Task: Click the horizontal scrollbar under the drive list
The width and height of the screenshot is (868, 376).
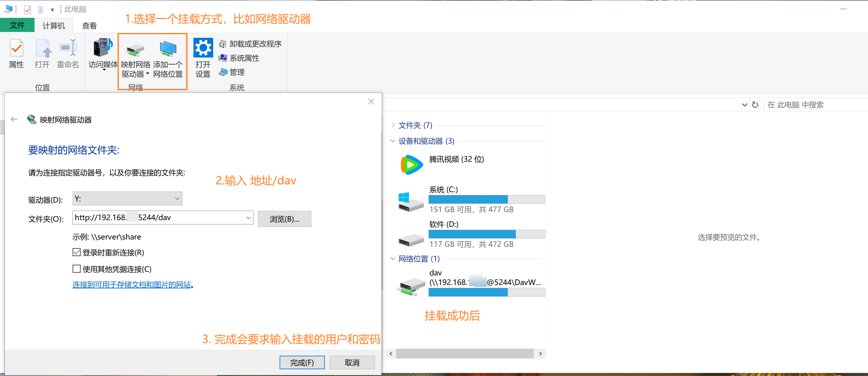Action: click(464, 354)
